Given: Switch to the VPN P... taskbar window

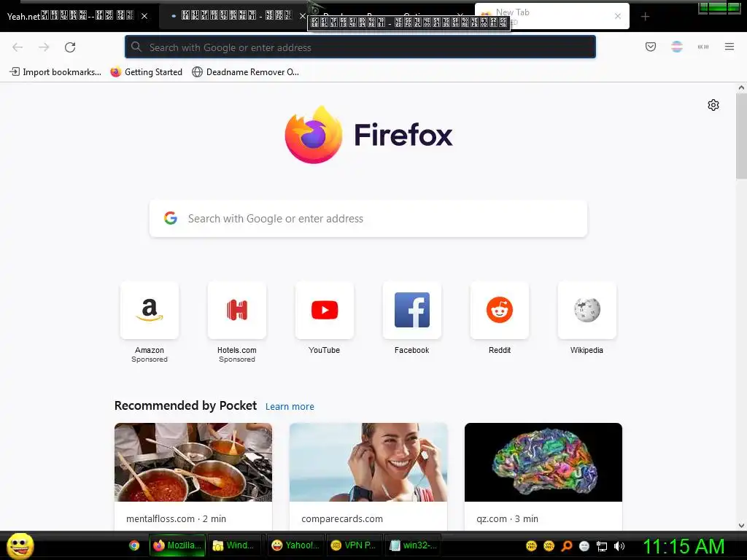Looking at the screenshot, I should (x=354, y=545).
